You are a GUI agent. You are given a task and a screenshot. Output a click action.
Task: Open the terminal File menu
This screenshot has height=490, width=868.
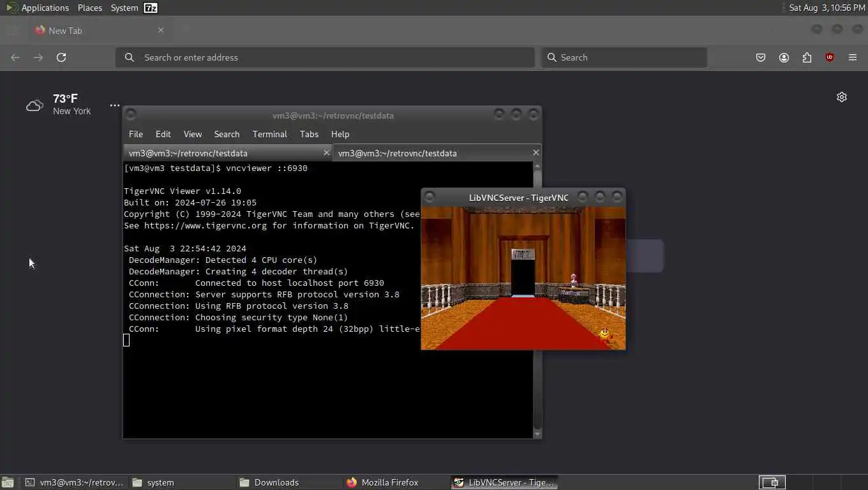click(x=136, y=134)
